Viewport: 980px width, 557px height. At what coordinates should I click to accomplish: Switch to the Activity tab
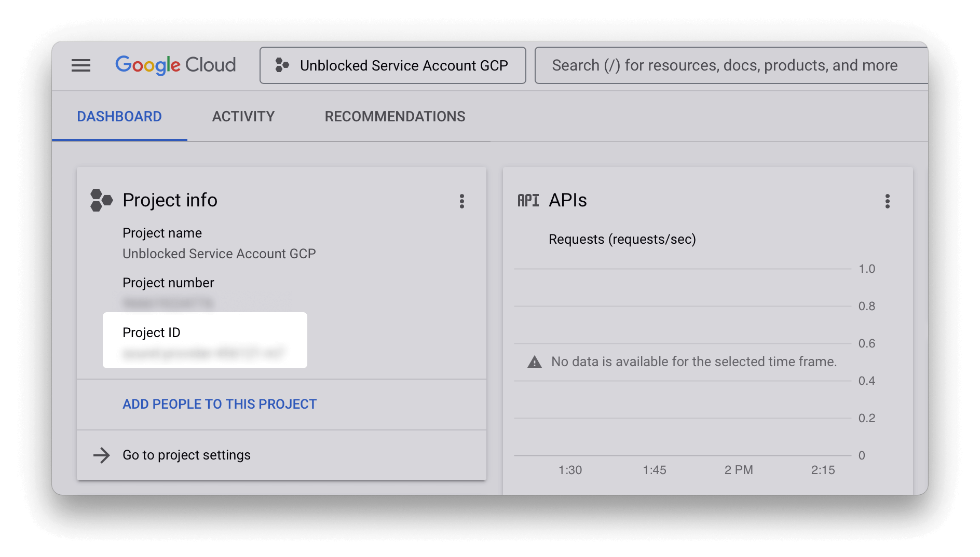click(x=243, y=116)
